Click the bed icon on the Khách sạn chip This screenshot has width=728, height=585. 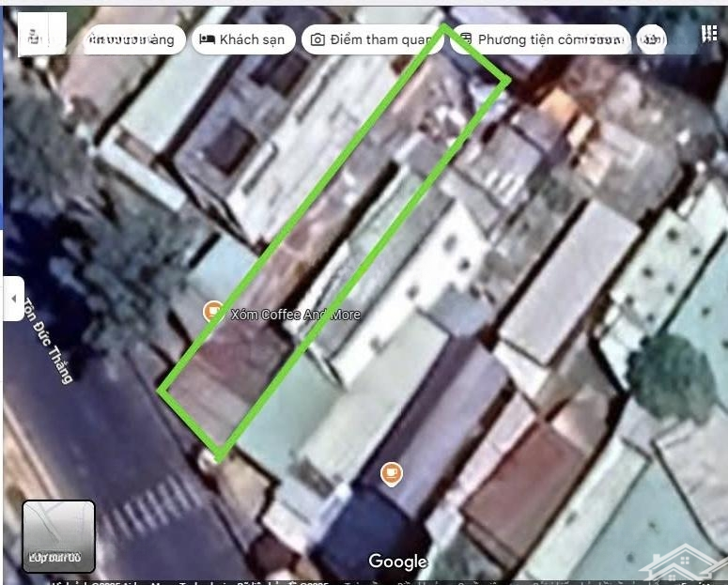click(208, 39)
